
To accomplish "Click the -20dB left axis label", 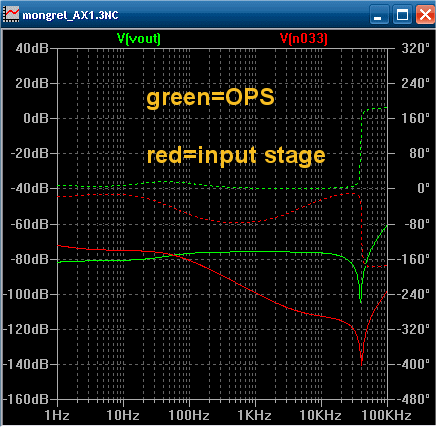I will (30, 153).
